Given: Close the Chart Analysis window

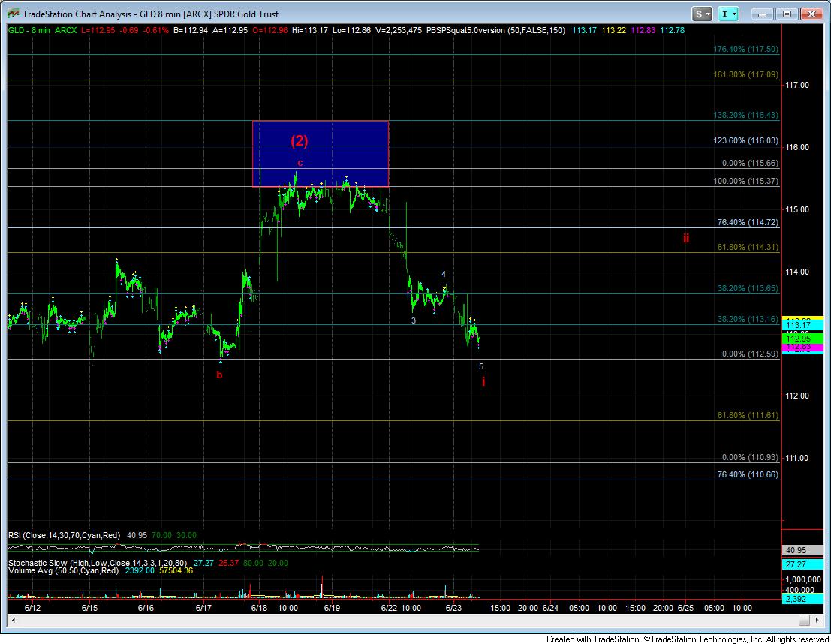Looking at the screenshot, I should tap(811, 14).
